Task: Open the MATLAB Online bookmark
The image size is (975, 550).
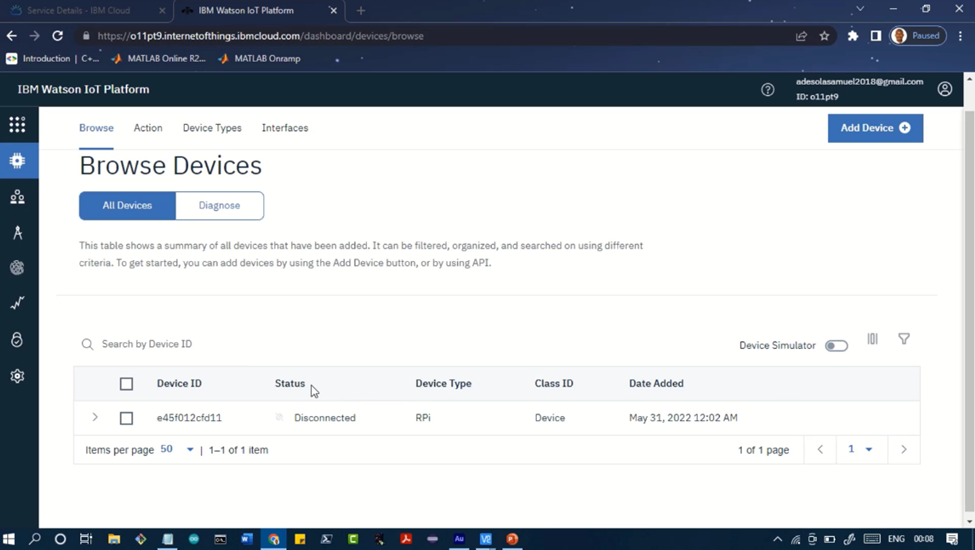Action: coord(159,58)
